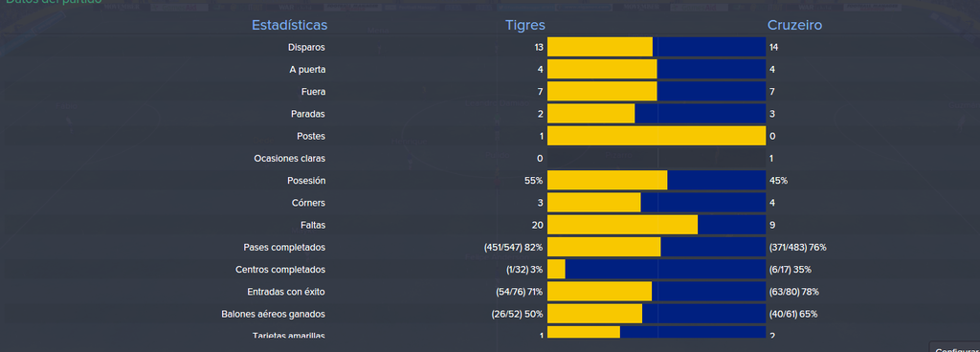This screenshot has height=352, width=980.
Task: Select the Disparos stat row label
Action: (306, 48)
